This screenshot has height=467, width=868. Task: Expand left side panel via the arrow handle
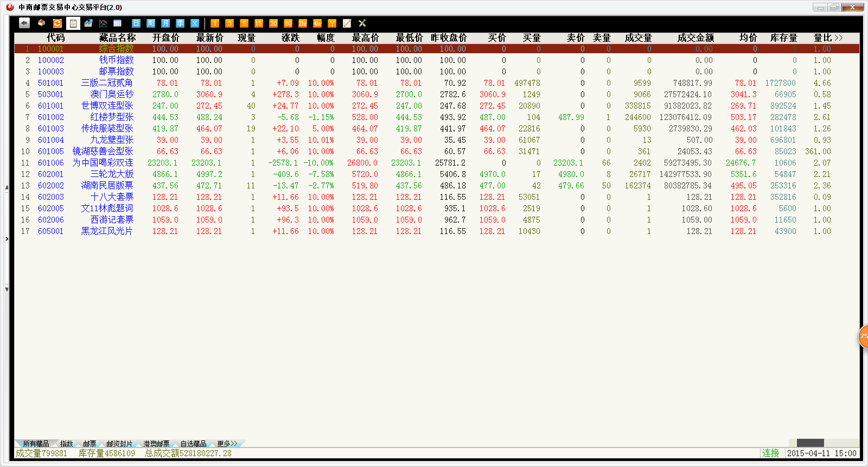7,238
